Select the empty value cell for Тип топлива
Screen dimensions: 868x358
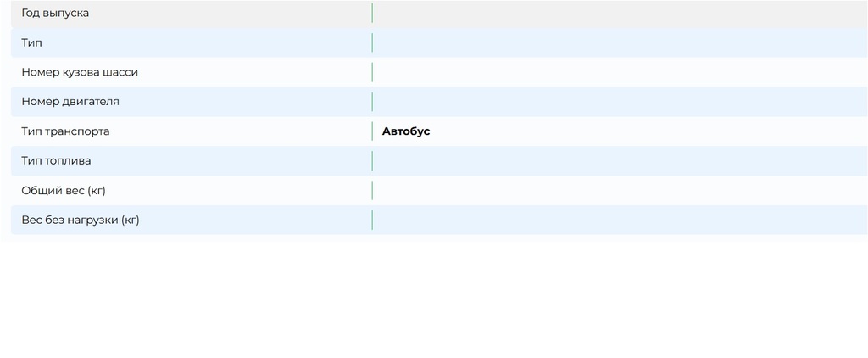[x=619, y=161]
